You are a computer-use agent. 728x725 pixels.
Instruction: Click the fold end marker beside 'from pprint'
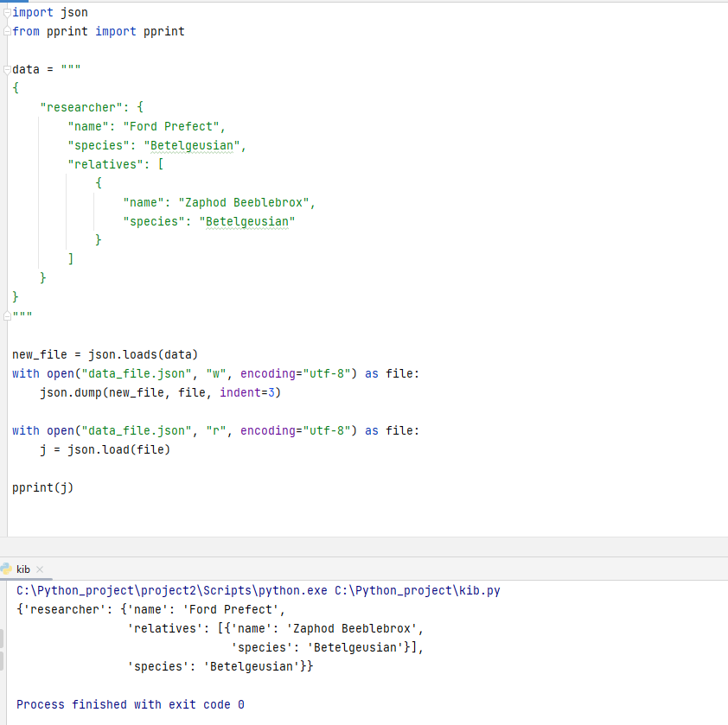click(7, 32)
